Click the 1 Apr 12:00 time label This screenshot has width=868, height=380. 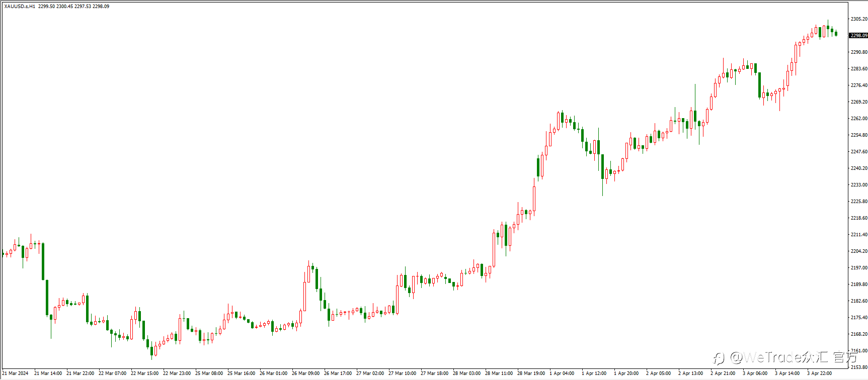pyautogui.click(x=594, y=373)
